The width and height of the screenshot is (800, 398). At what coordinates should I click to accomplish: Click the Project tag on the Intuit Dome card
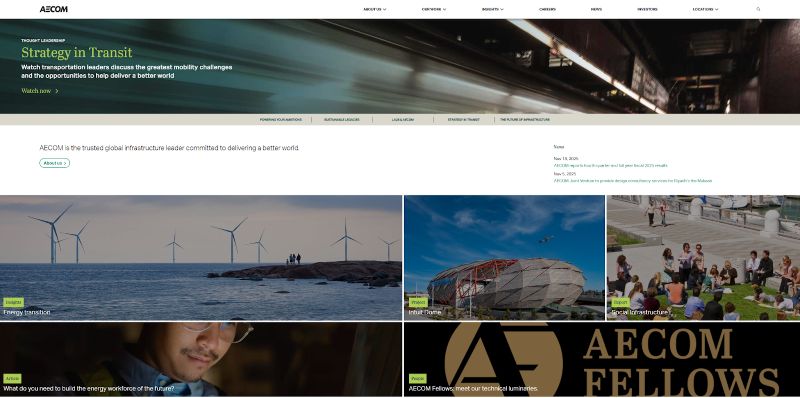[x=418, y=303]
